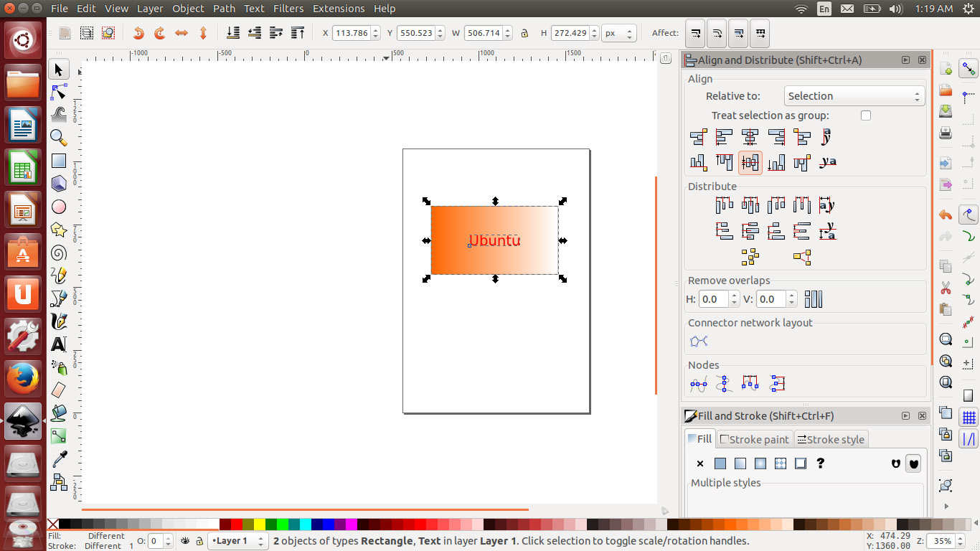980x551 pixels.
Task: Rotate selection 90 degrees counter-clockwise
Action: [x=138, y=33]
